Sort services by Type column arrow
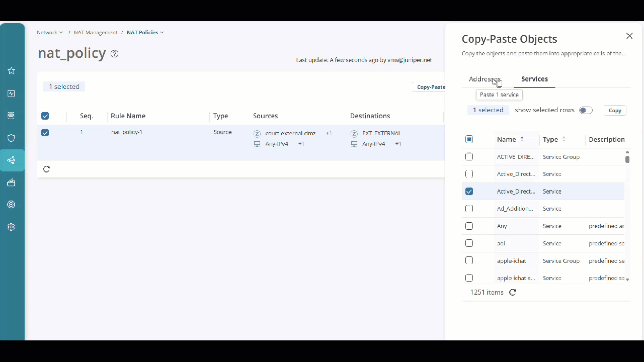This screenshot has height=362, width=644. click(x=563, y=139)
